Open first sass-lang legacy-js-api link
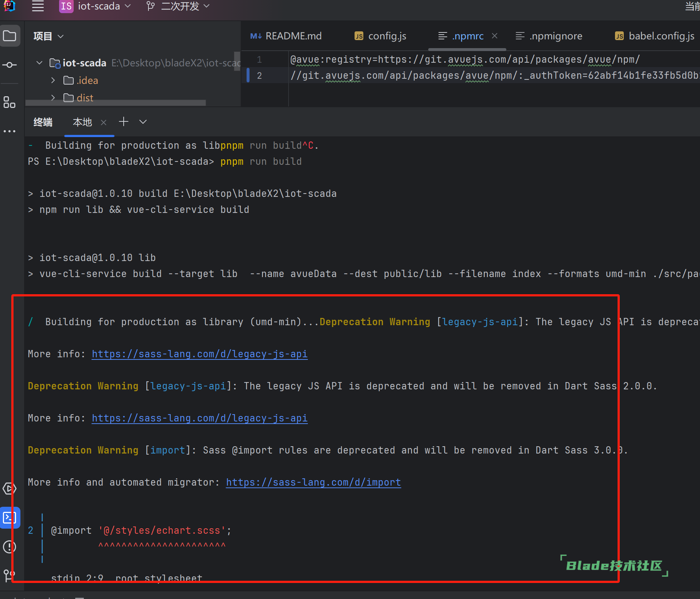This screenshot has height=599, width=700. tap(200, 354)
